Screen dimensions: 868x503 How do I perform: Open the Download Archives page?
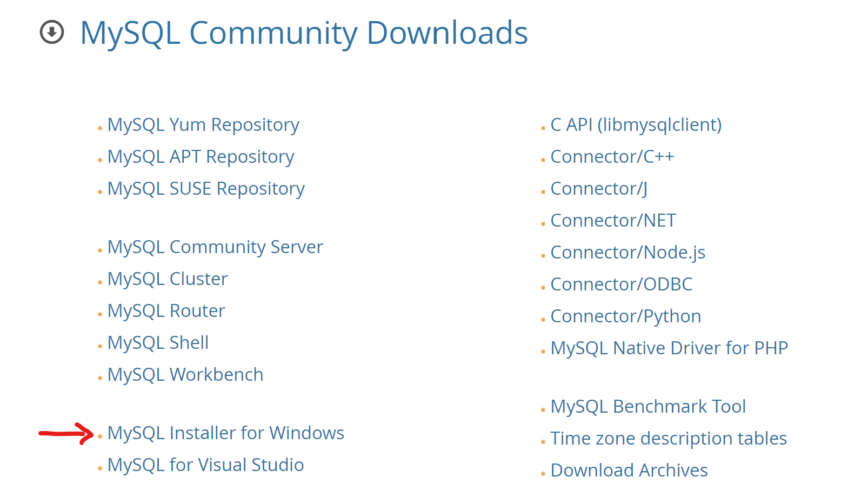tap(629, 471)
